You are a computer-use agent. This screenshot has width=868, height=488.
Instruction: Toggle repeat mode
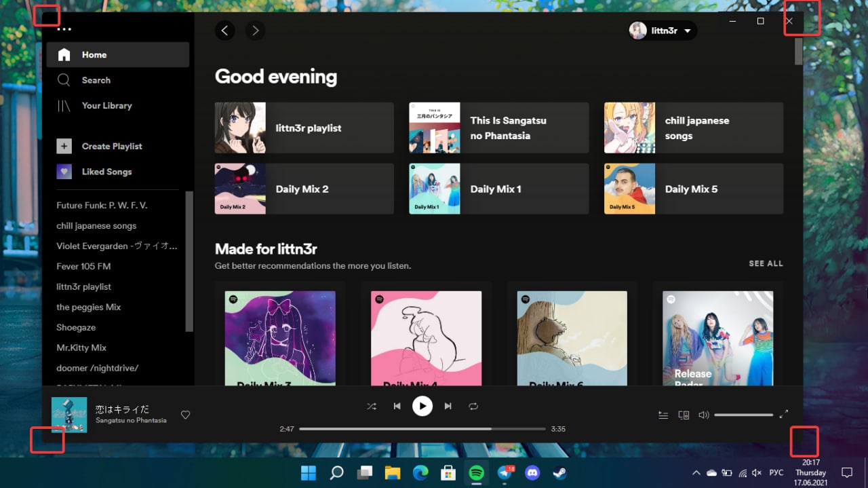point(473,406)
